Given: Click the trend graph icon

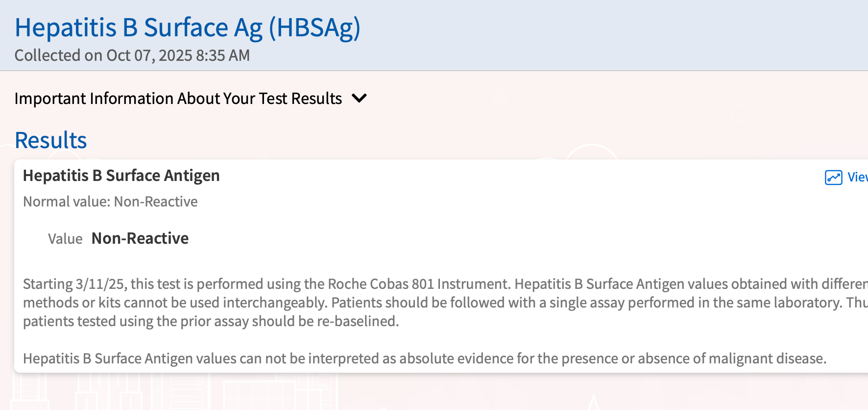Looking at the screenshot, I should coord(833,177).
